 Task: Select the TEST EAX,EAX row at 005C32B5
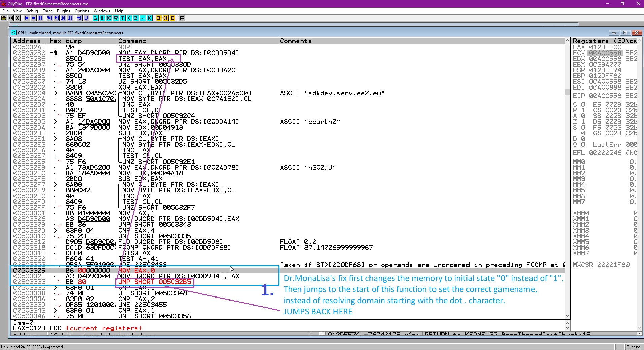(142, 59)
